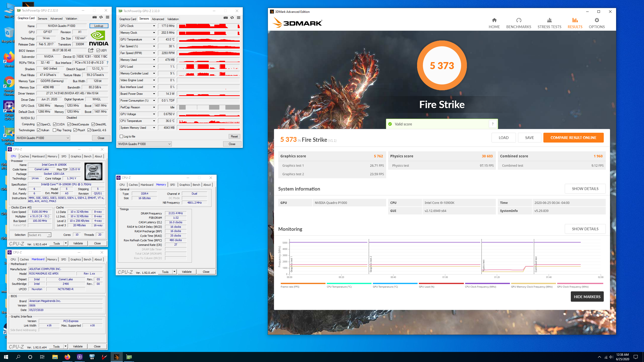This screenshot has width=644, height=362.
Task: Toggle the OpenCL checkbox
Action: click(39, 124)
